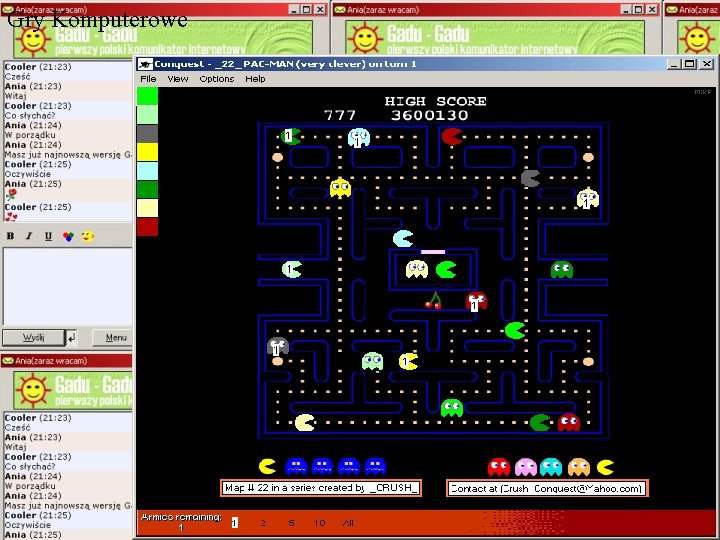The image size is (720, 540).
Task: Click the orange ghost below the maze
Action: pos(579,467)
